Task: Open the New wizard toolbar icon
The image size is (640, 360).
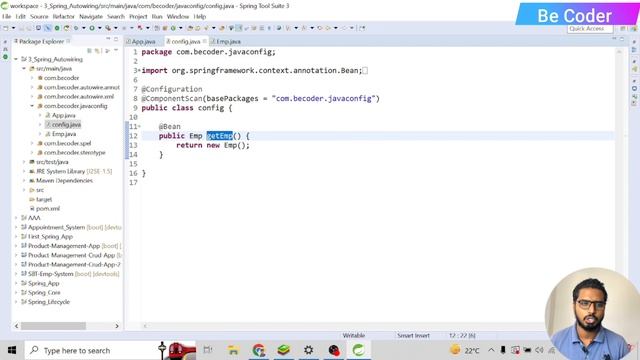Action: [6, 28]
